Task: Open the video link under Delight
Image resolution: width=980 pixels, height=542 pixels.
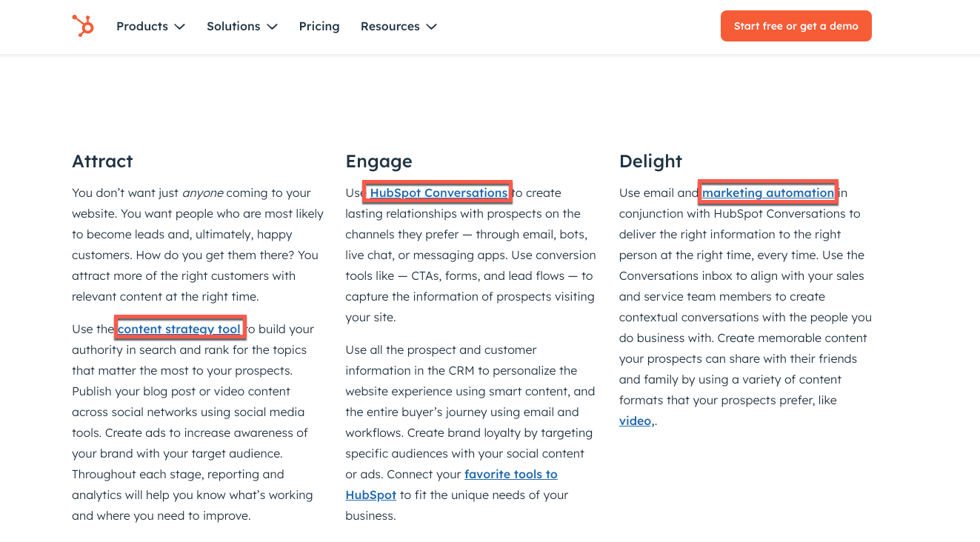Action: click(636, 421)
